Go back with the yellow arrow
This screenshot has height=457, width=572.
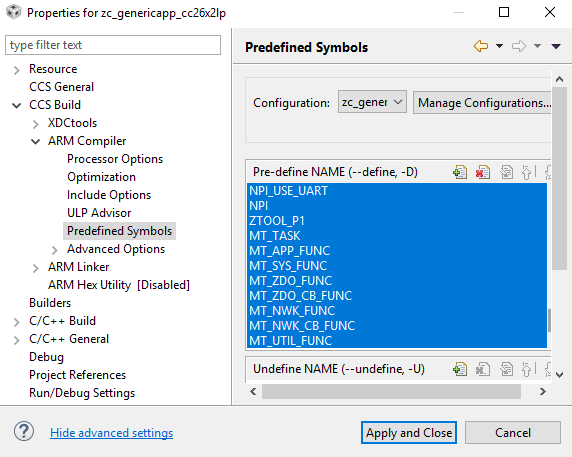pos(481,46)
